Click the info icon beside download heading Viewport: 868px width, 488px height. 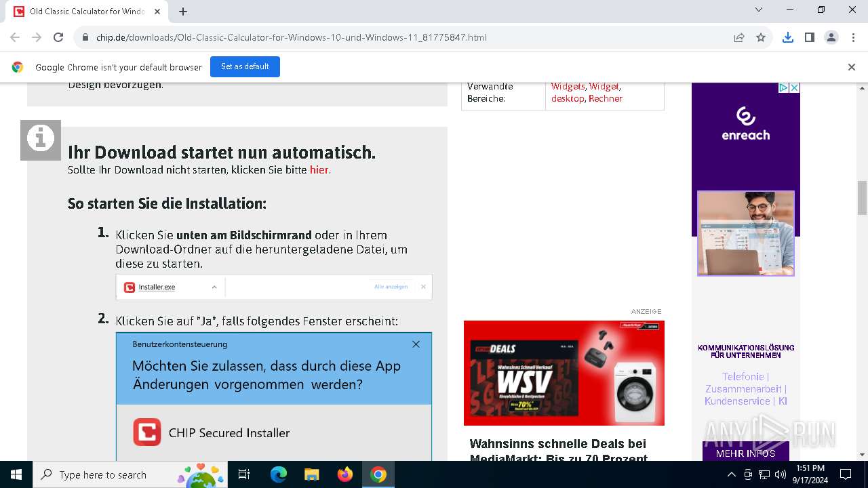[41, 140]
